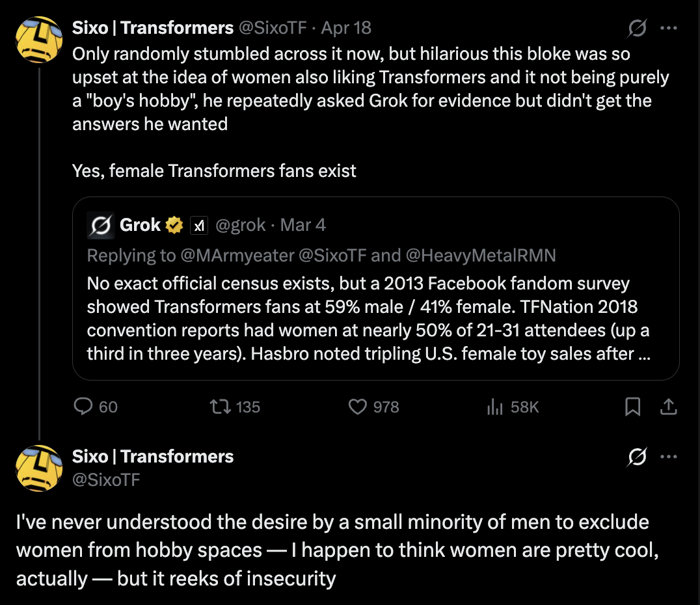Click the X affiliate badge beside Grok
The width and height of the screenshot is (700, 605).
198,226
